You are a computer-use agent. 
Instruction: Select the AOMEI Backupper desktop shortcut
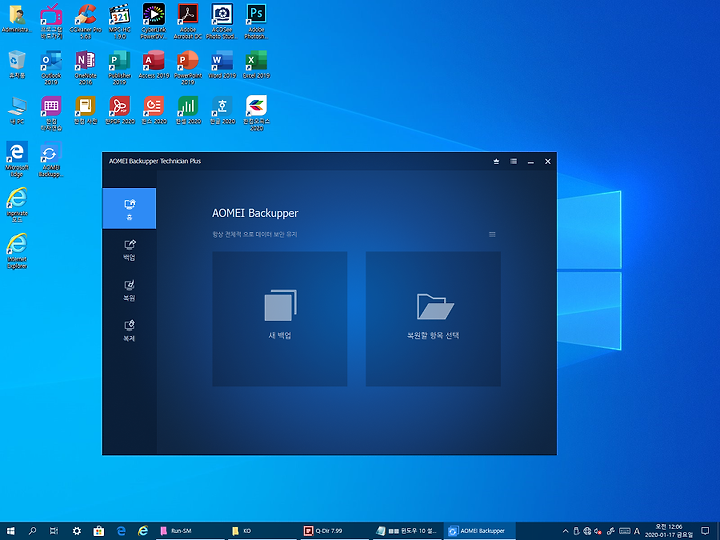(x=51, y=159)
